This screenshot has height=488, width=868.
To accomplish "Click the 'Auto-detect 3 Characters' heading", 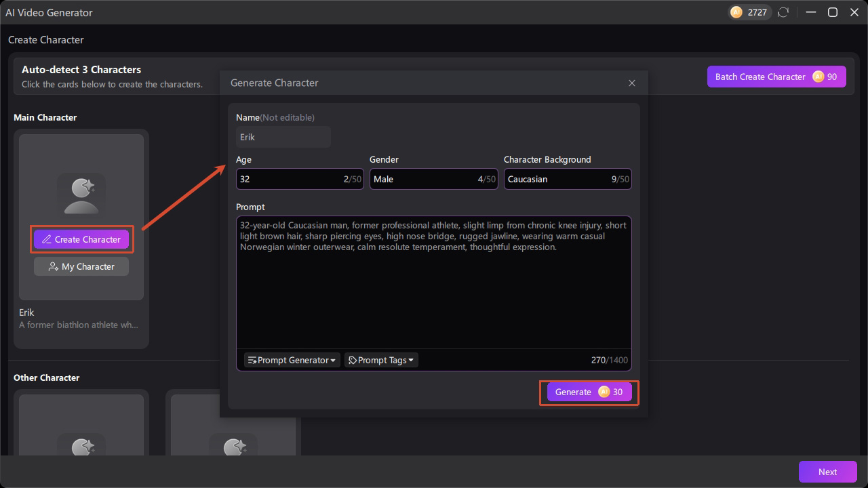I will 81,69.
